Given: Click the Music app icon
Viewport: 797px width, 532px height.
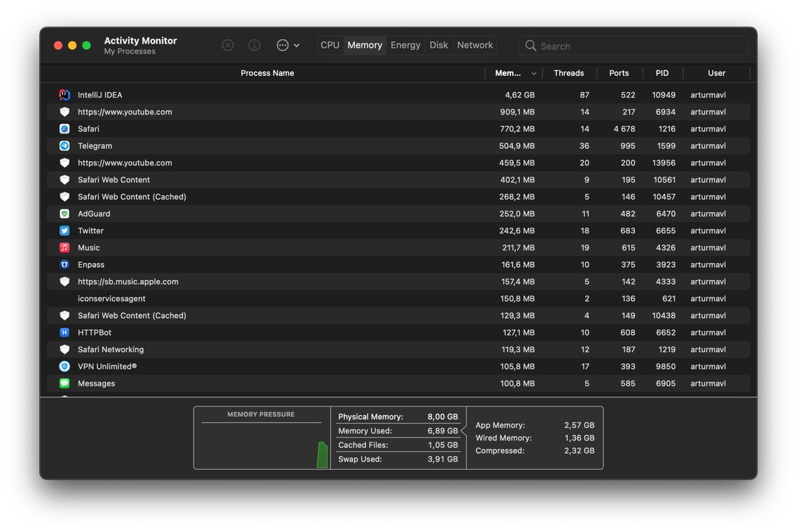Looking at the screenshot, I should 64,248.
